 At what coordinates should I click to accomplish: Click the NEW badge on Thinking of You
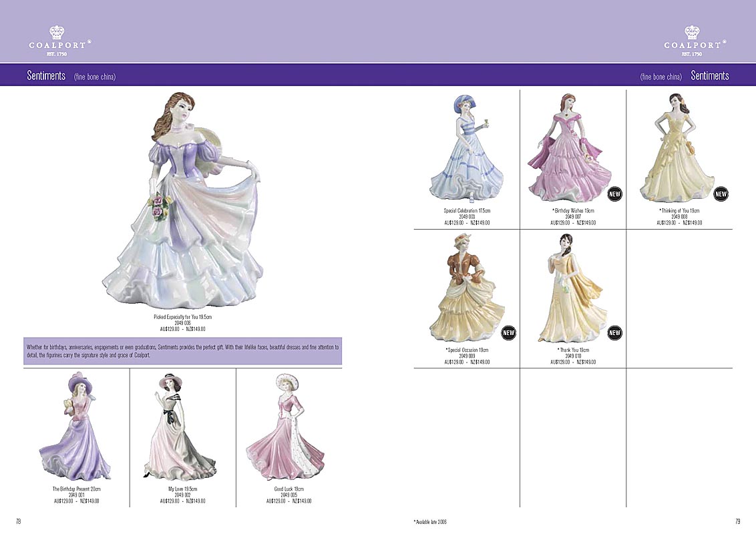[x=721, y=194]
